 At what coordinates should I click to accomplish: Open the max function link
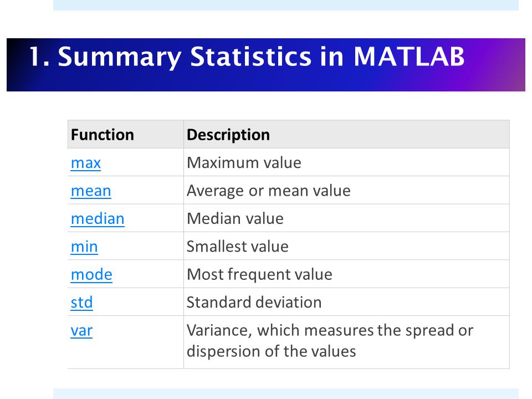click(85, 163)
